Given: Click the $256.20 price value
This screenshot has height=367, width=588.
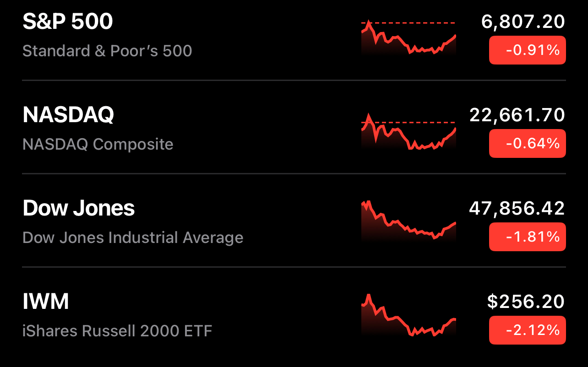Looking at the screenshot, I should (526, 302).
